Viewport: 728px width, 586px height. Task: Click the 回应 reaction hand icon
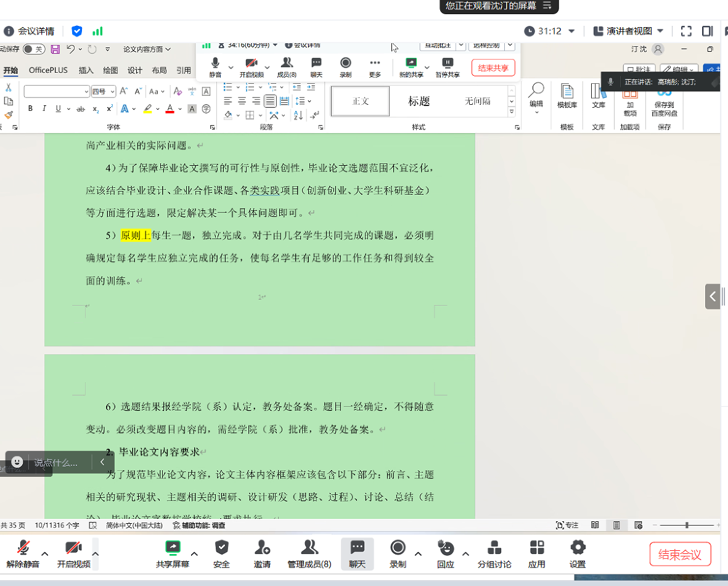445,548
